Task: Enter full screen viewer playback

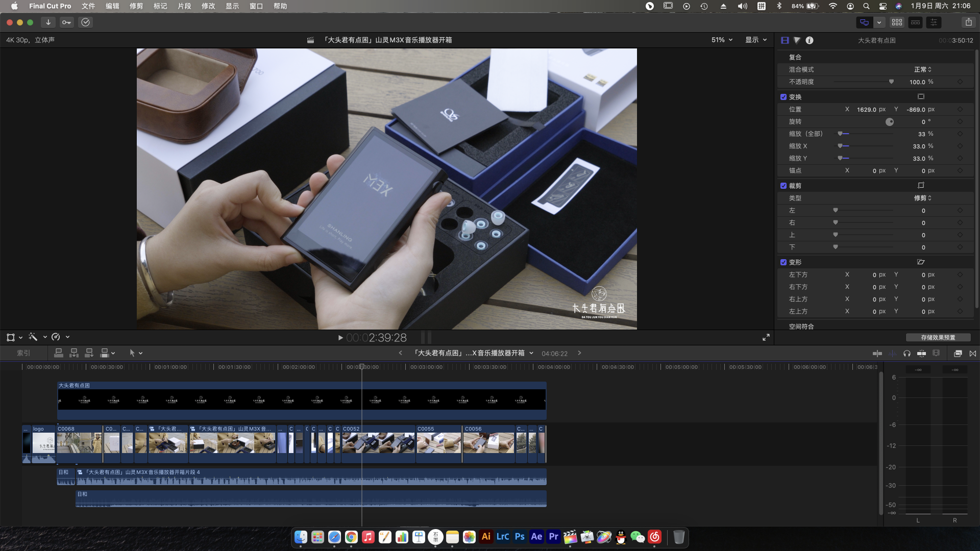Action: [x=766, y=337]
